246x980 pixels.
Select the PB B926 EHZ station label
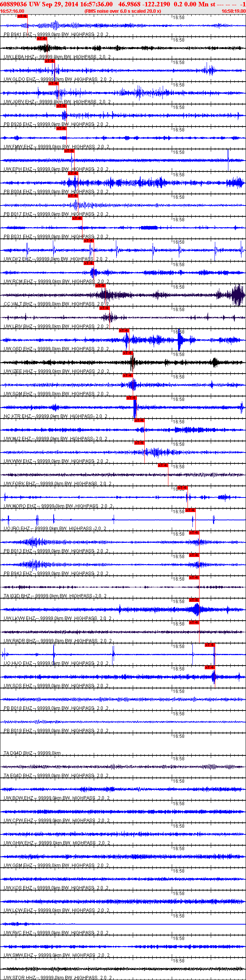(x=56, y=124)
